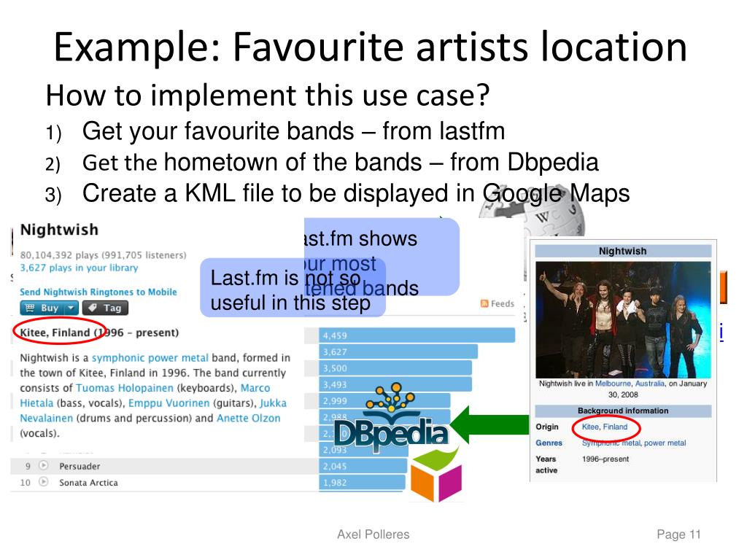Open '3,627 plays in your library' link
This screenshot has height=560, width=747.
[x=79, y=268]
